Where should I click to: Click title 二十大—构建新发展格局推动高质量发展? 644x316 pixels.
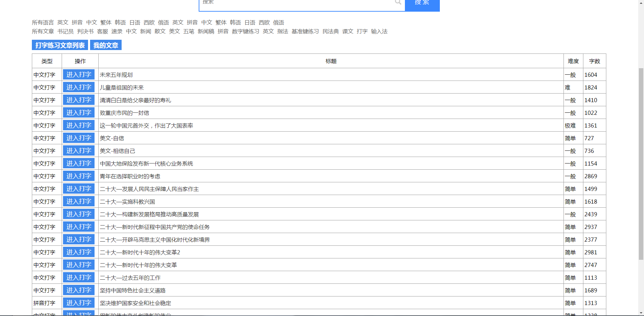[x=149, y=214]
